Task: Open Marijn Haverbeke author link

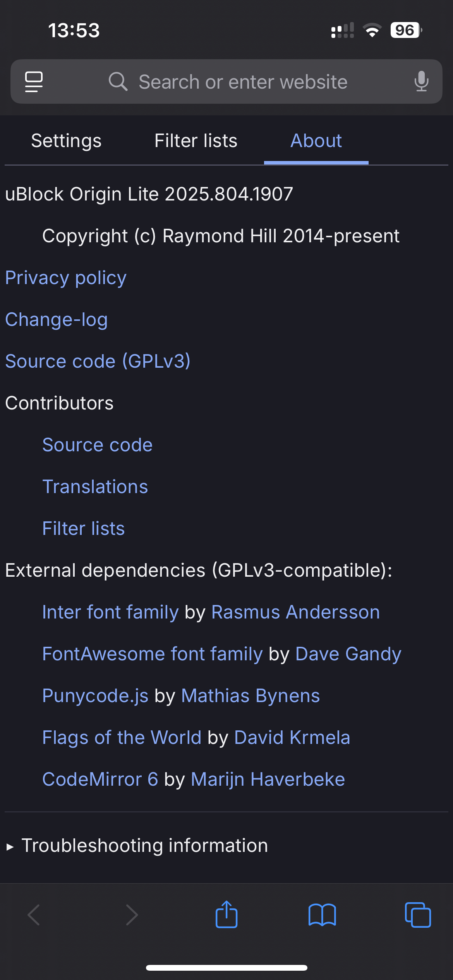Action: pyautogui.click(x=268, y=780)
